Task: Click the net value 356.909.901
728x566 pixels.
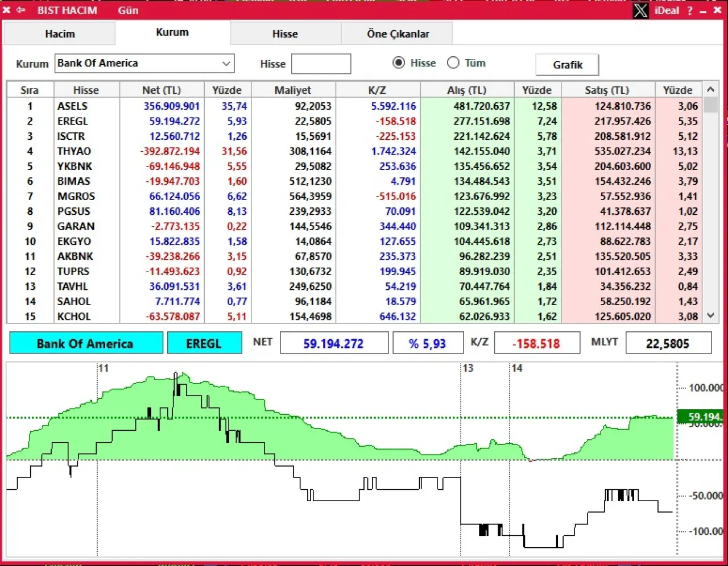Action: pos(172,106)
